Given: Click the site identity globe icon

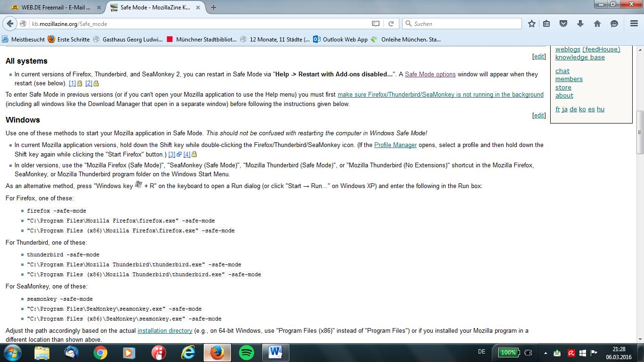Looking at the screenshot, I should click(23, 24).
